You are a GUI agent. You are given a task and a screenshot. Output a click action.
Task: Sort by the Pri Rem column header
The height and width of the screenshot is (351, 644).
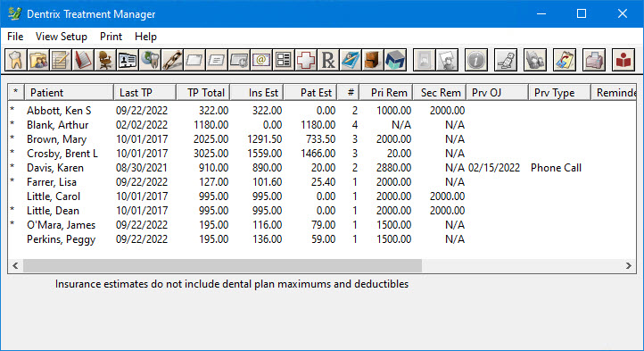386,93
